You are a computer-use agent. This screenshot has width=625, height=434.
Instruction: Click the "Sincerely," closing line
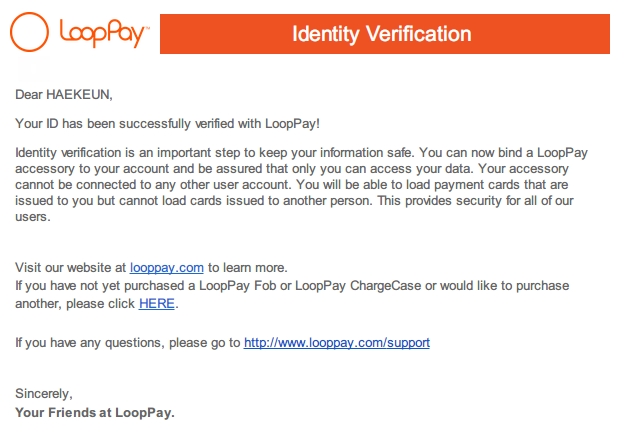[x=44, y=393]
